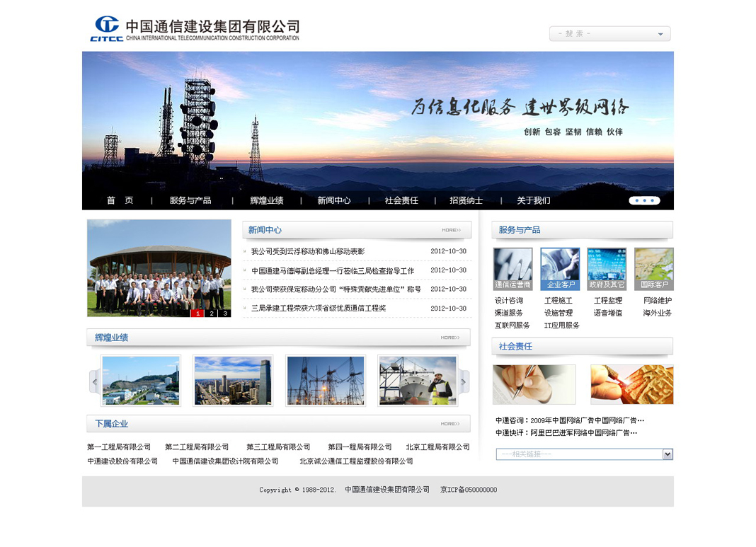Open the coastal campus aerial photo
Image resolution: width=756 pixels, height=547 pixels.
tap(141, 381)
